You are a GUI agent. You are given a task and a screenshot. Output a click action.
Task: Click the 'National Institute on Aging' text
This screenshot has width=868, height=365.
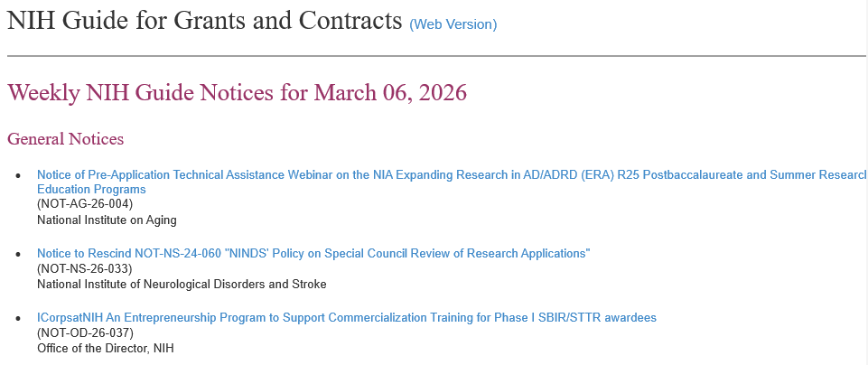(x=107, y=220)
